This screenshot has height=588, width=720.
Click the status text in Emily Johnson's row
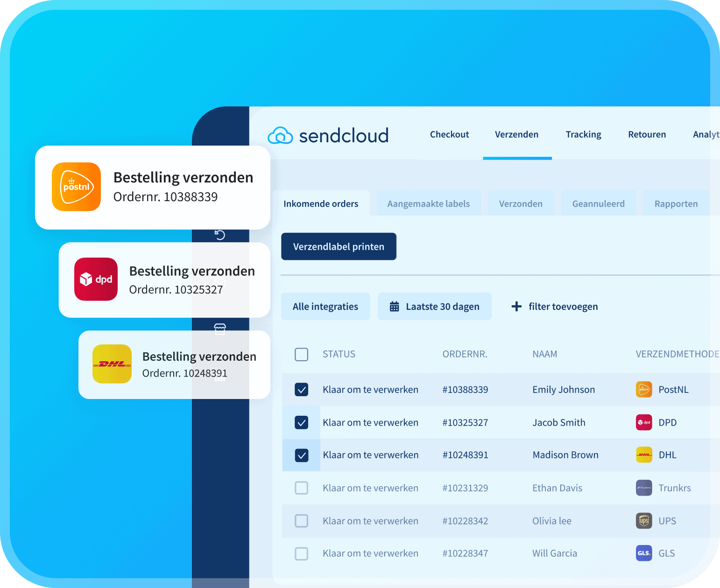(371, 390)
